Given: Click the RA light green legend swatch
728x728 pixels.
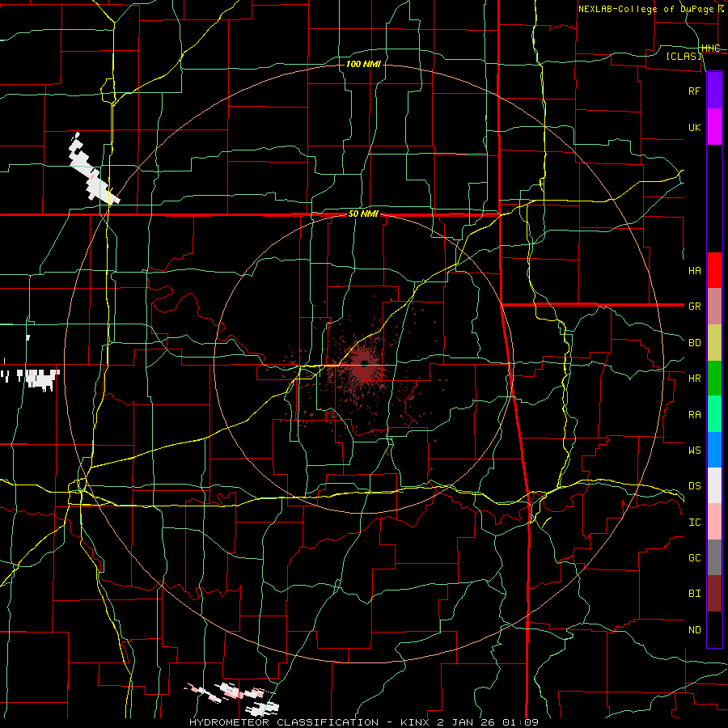Looking at the screenshot, I should point(714,414).
